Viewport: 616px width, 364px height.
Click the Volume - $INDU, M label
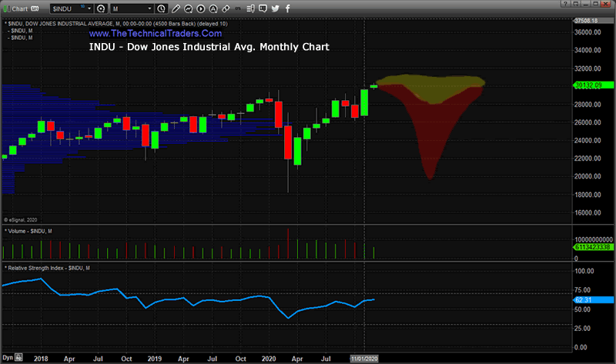tap(28, 232)
